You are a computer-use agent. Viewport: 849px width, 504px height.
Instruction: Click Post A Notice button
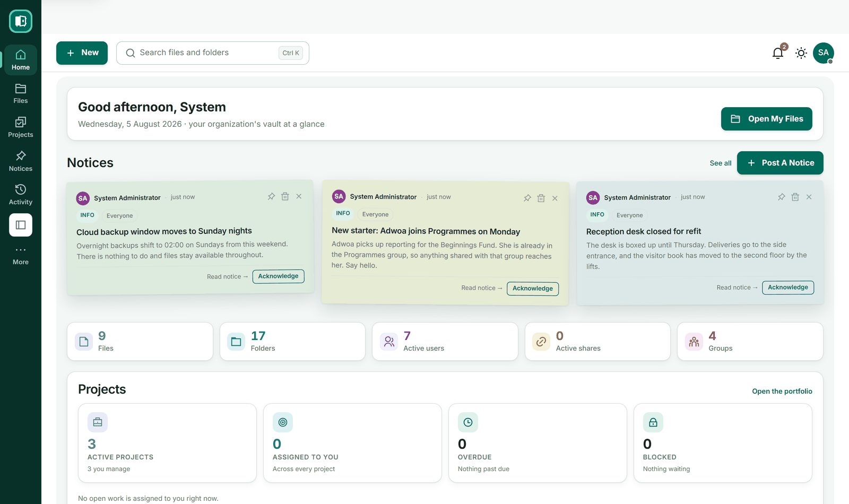780,163
